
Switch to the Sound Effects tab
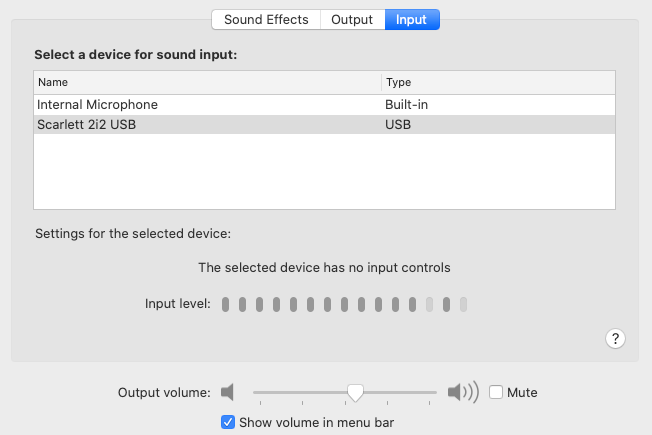266,20
